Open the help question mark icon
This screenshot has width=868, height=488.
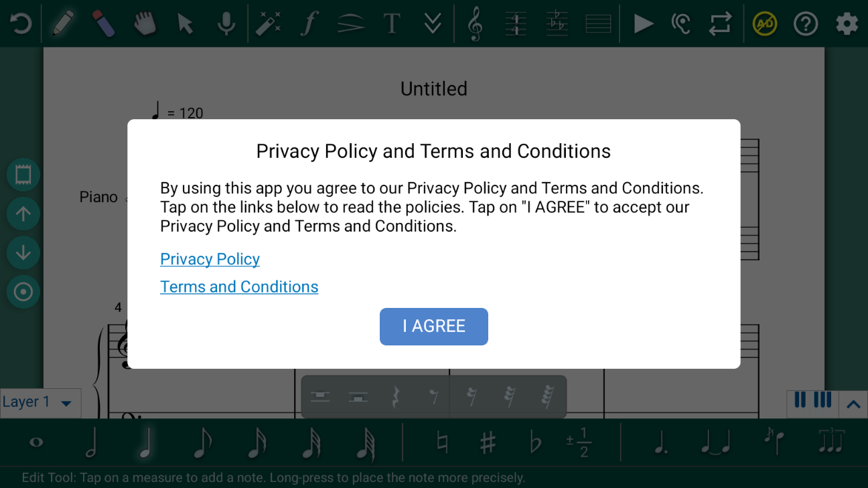(x=806, y=23)
